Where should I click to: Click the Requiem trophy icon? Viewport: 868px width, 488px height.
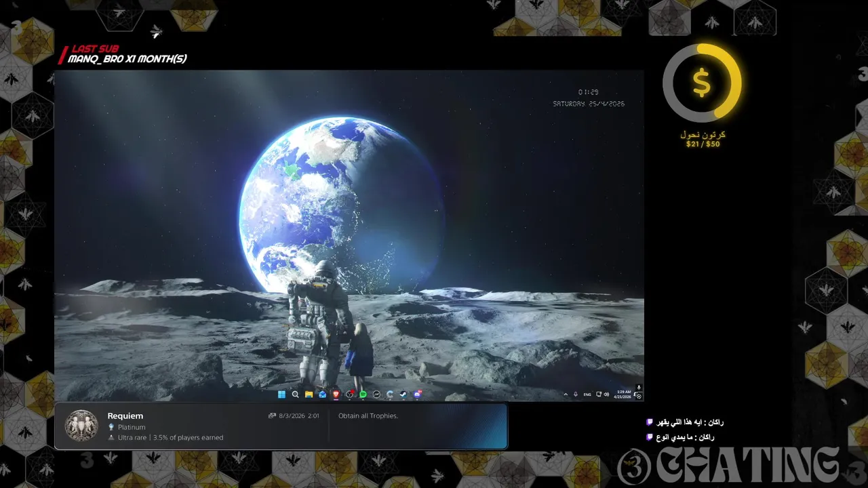[x=81, y=426]
